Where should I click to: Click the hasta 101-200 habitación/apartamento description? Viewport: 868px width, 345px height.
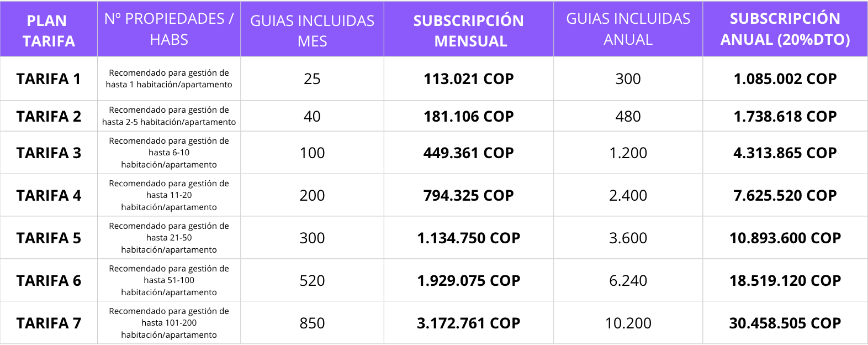point(169,323)
